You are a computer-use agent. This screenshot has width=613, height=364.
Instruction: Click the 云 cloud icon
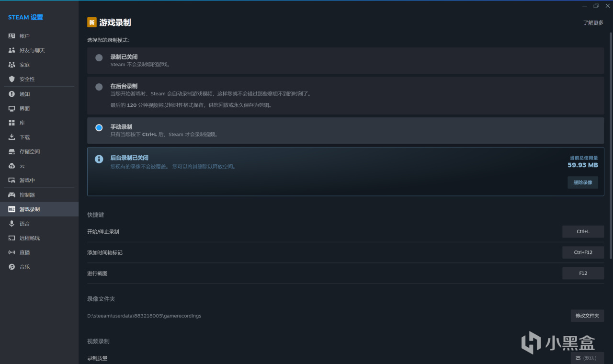(x=12, y=166)
